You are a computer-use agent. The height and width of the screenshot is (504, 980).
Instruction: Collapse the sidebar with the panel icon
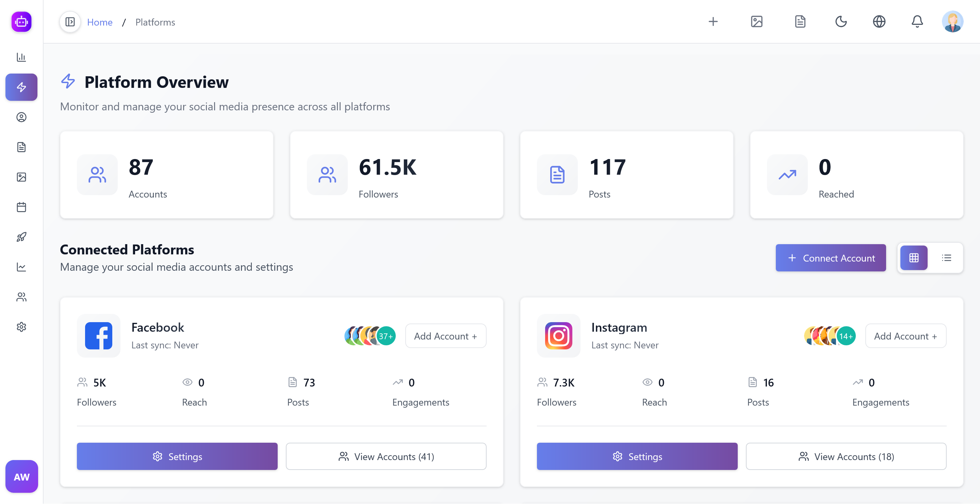(70, 22)
